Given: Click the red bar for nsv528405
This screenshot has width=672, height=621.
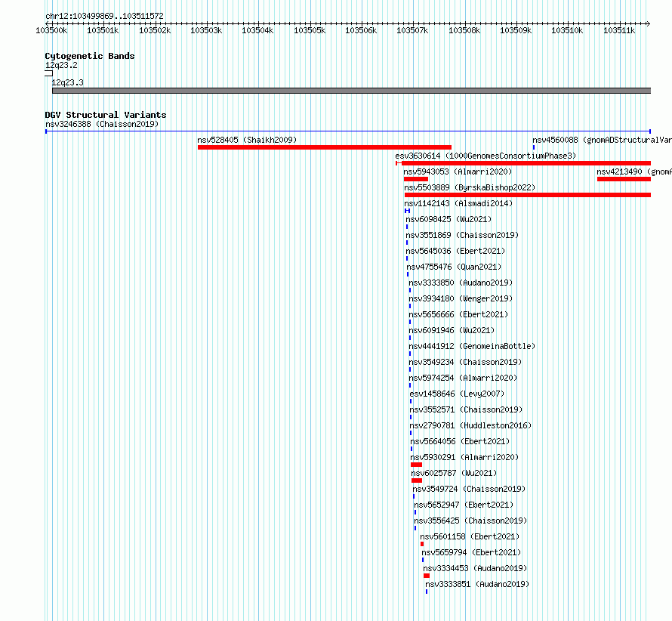Looking at the screenshot, I should coord(325,147).
